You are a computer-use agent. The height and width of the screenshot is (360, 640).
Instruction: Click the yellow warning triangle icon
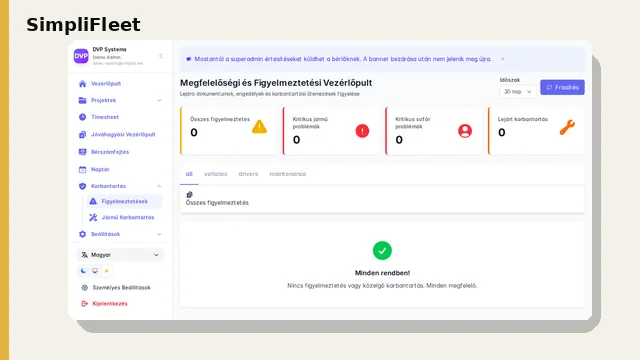259,127
